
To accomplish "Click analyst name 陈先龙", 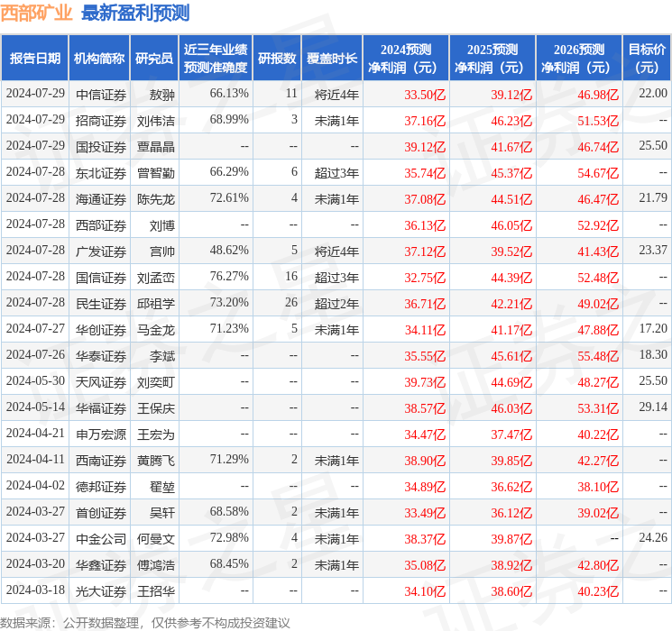I will [156, 199].
